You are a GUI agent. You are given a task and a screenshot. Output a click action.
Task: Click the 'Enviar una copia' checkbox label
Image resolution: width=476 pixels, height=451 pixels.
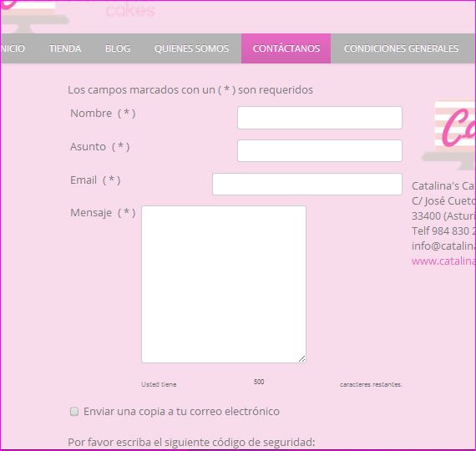coord(181,412)
